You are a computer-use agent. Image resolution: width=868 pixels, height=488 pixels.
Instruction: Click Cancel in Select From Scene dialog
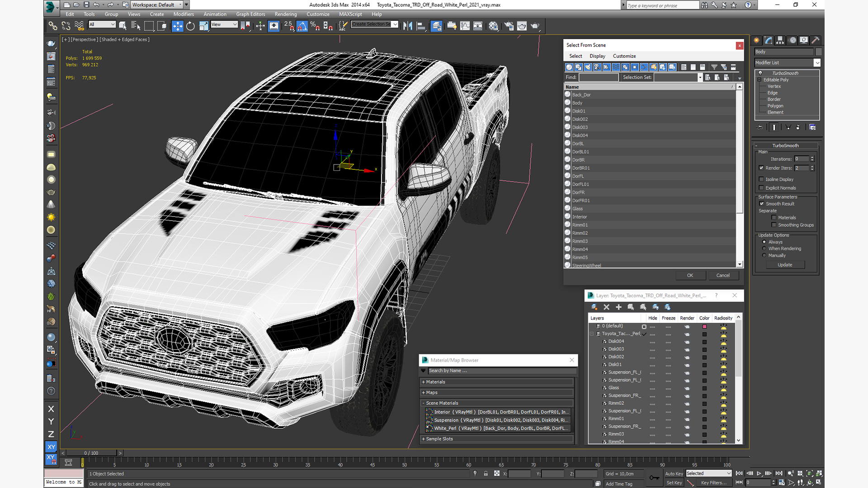[723, 275]
